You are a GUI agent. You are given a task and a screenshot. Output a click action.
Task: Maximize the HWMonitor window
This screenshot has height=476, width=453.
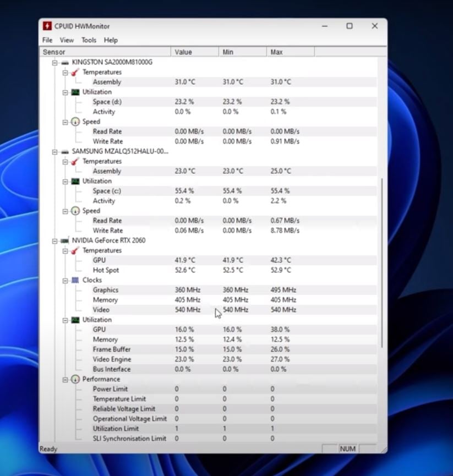(350, 26)
